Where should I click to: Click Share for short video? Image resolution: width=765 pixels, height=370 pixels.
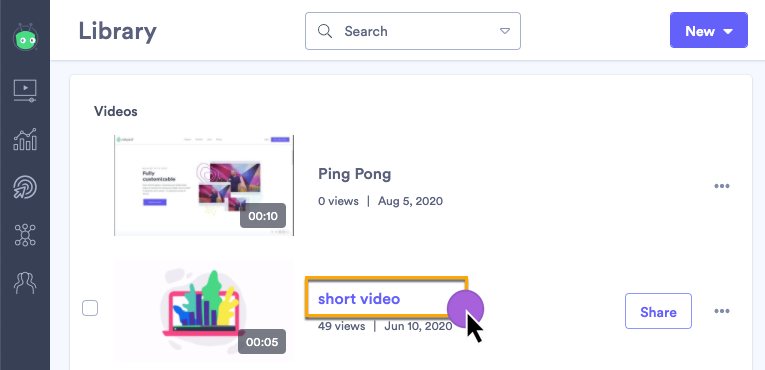pos(658,311)
